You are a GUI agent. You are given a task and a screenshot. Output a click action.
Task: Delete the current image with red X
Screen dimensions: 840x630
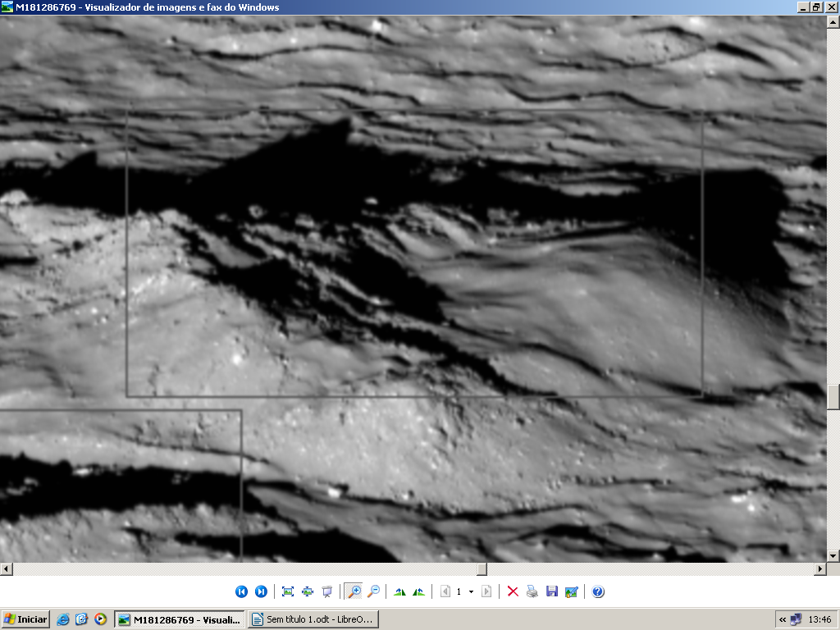(513, 591)
